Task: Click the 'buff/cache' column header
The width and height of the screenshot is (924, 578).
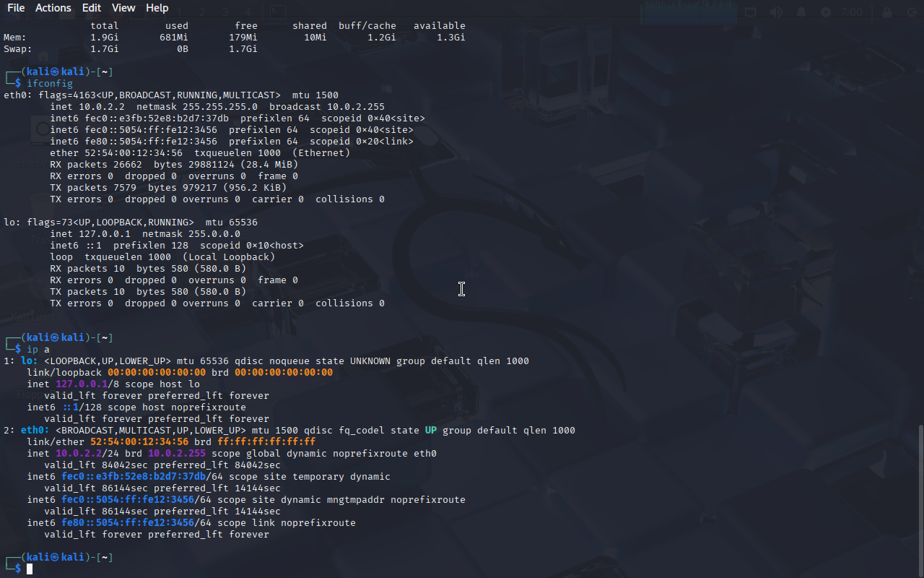Action: coord(367,26)
